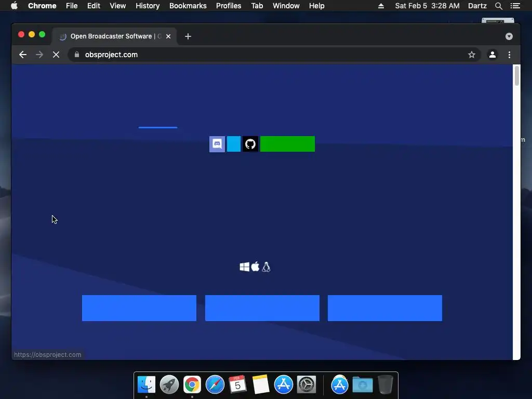Open the View menu
Screen dimensions: 532x399
[x=118, y=6]
